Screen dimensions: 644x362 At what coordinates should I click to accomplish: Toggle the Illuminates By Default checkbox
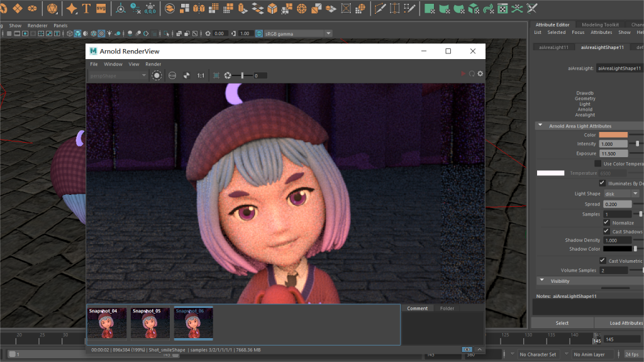coord(602,183)
